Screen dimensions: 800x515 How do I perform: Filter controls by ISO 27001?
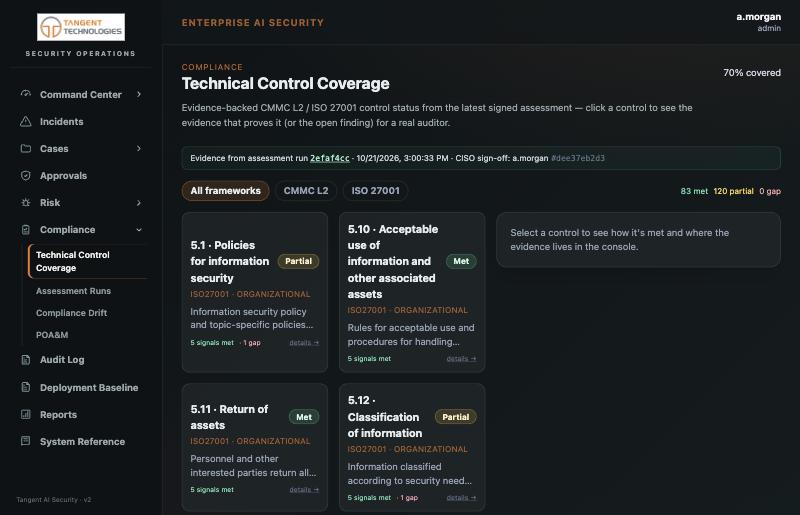[376, 191]
